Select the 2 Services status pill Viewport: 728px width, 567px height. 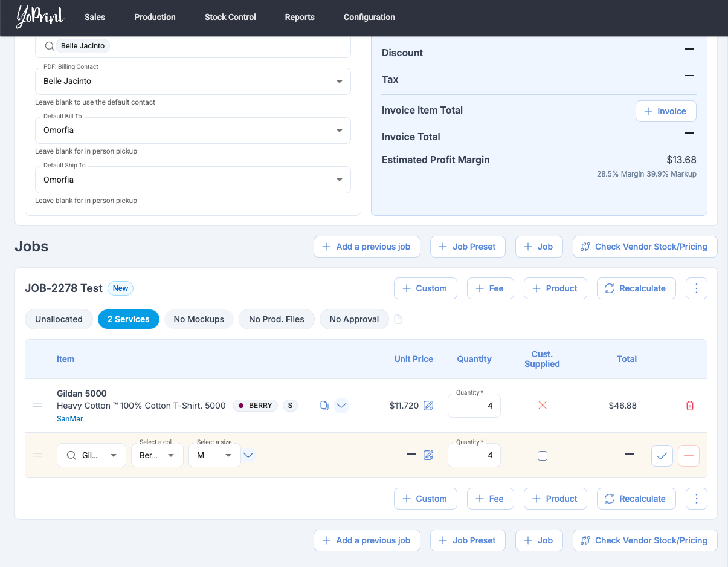tap(128, 319)
